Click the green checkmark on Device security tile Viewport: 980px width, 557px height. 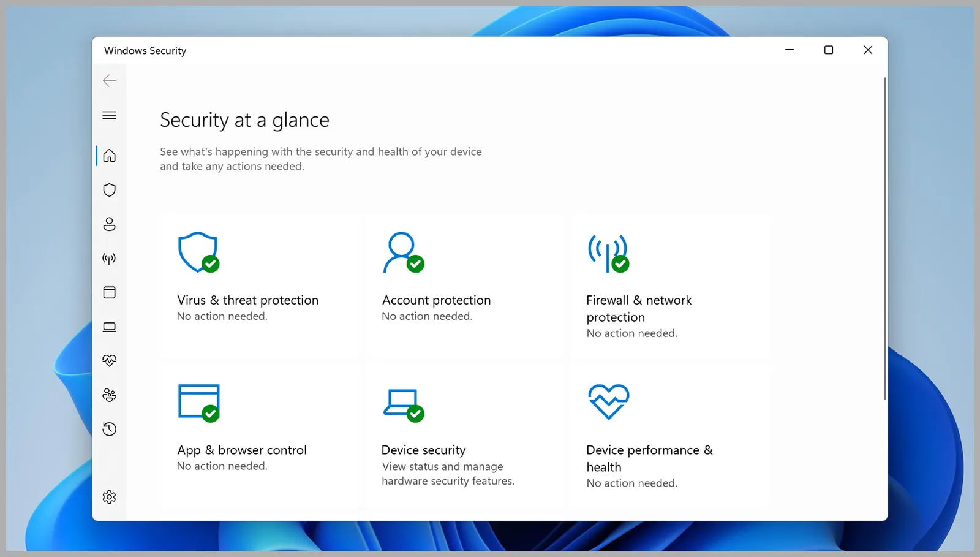416,414
